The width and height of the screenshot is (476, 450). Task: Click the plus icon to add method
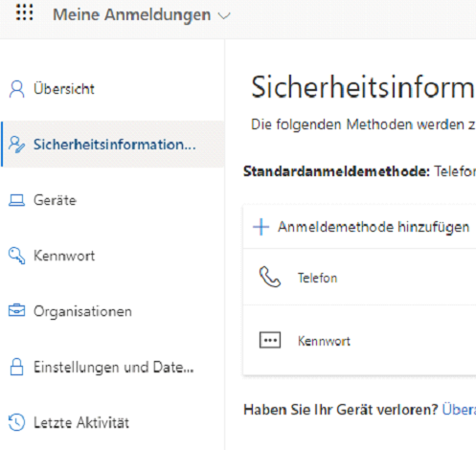(261, 227)
